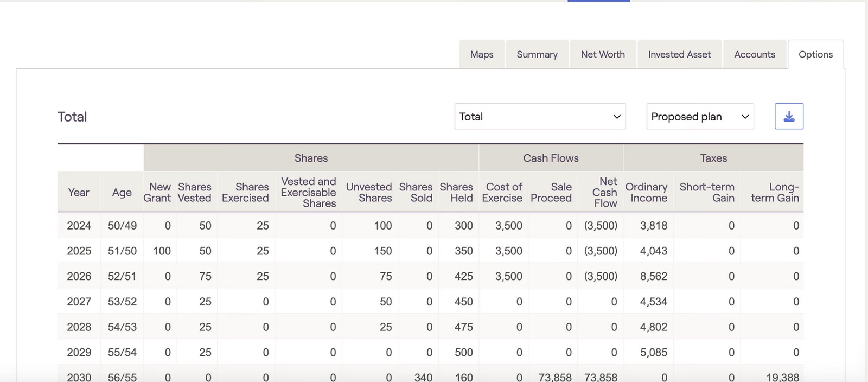The image size is (868, 382).
Task: Switch to the Maps tab
Action: point(482,54)
